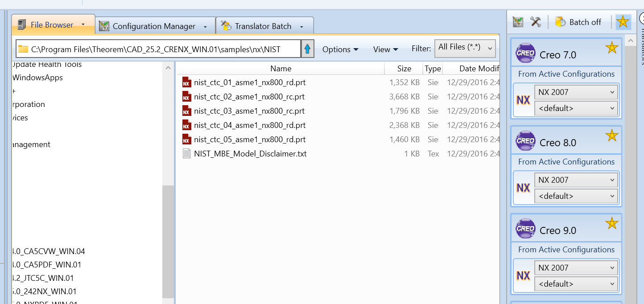Image resolution: width=644 pixels, height=304 pixels.
Task: Sort files by the Size column header
Action: [x=404, y=69]
